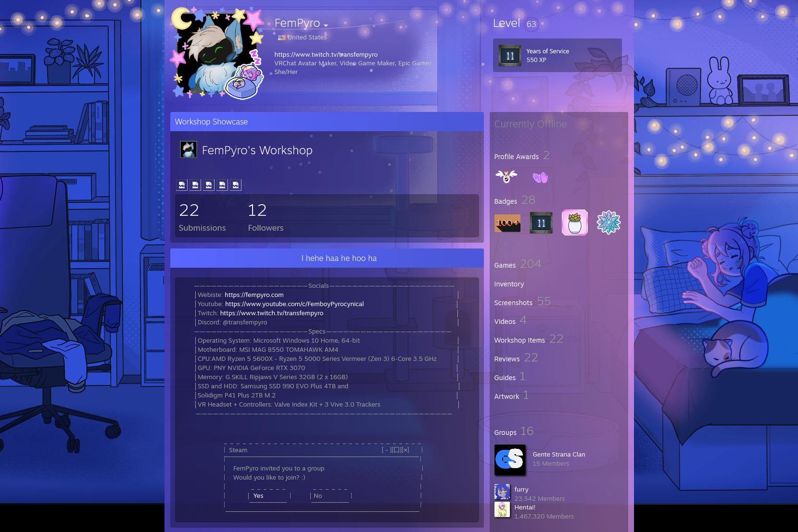Open the 11 years badge in Badges row

[541, 223]
